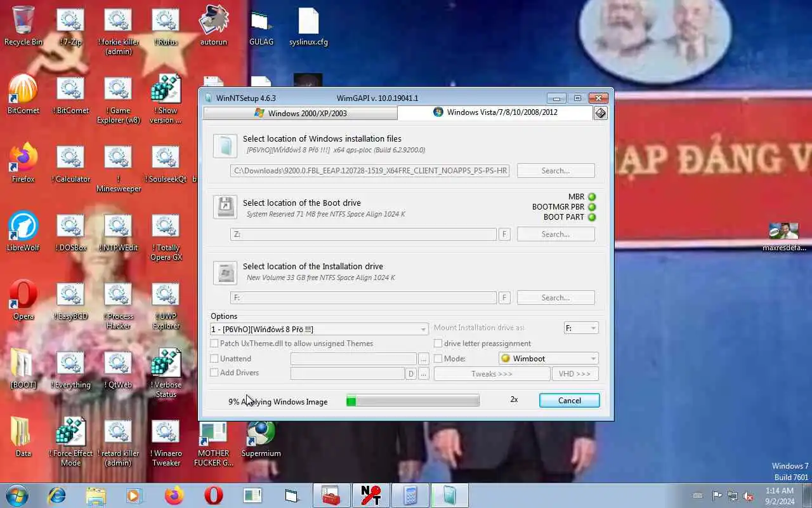Toggle drive letter preassignment checkbox

click(x=438, y=344)
